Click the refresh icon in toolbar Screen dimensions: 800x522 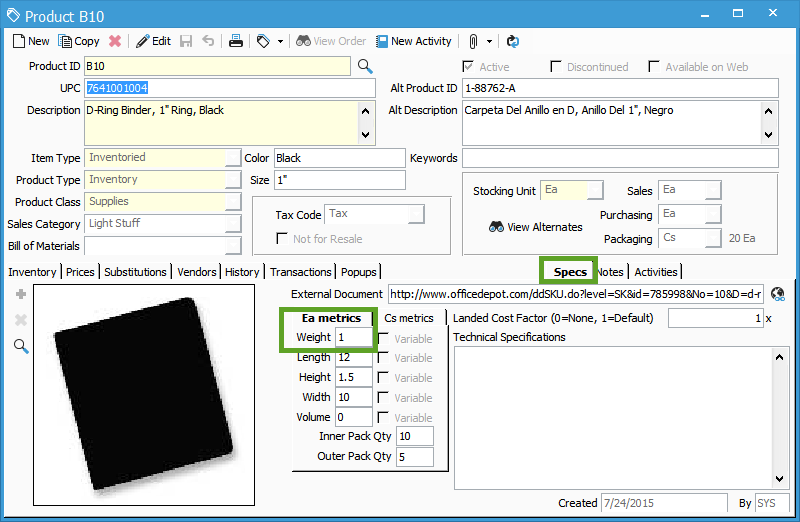pos(512,41)
